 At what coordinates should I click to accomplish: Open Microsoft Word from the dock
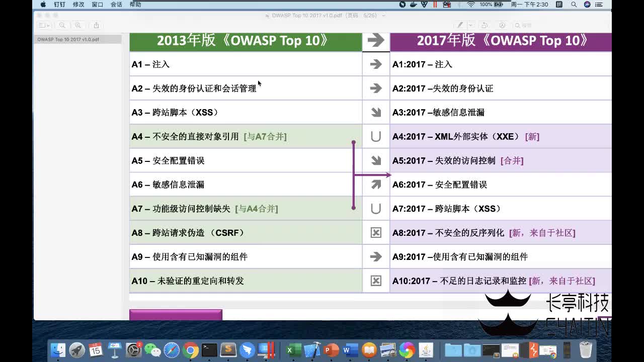350,350
